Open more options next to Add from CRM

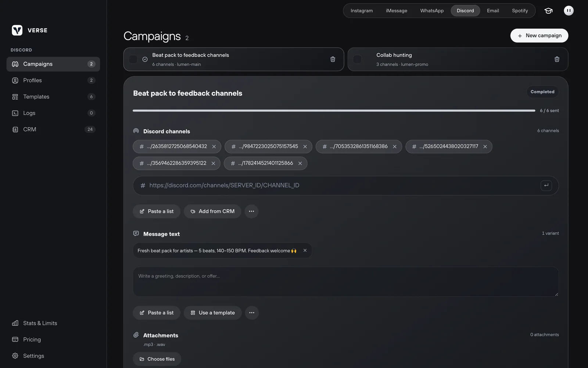coord(251,211)
